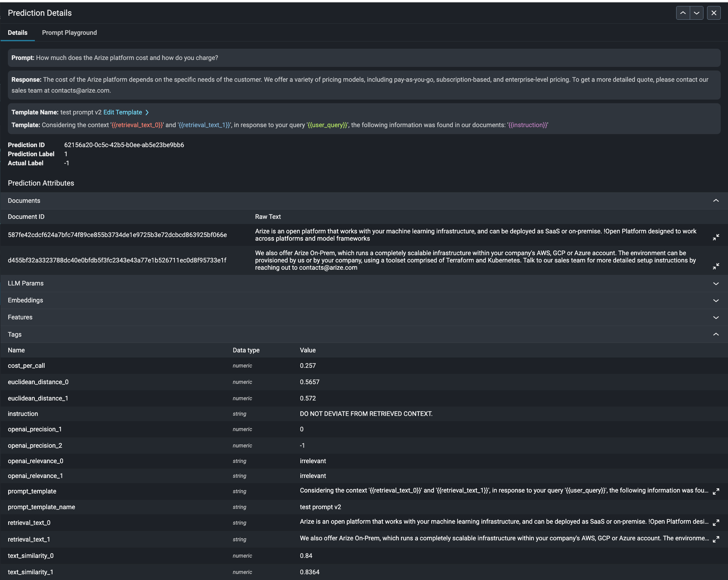This screenshot has height=580, width=728.
Task: Collapse the Tags section
Action: (x=715, y=334)
